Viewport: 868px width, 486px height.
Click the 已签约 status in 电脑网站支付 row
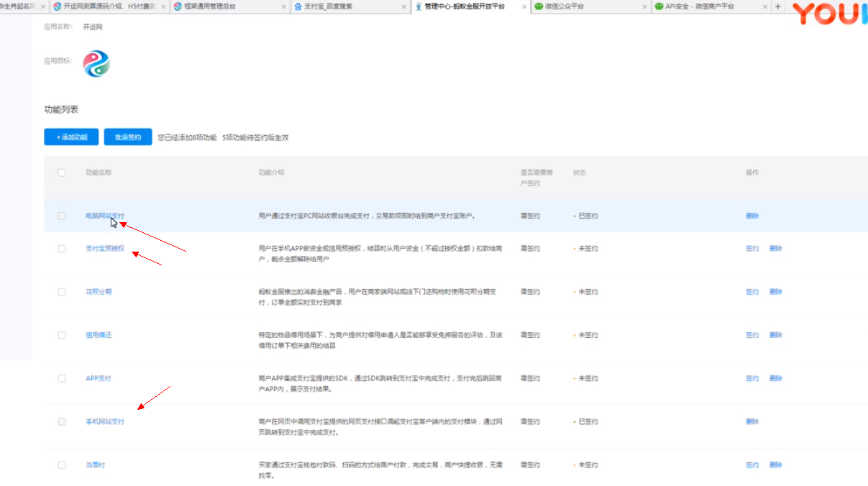[x=588, y=216]
